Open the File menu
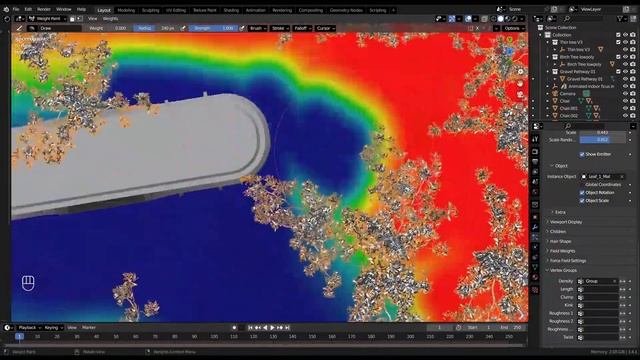640x360 pixels. [x=16, y=9]
